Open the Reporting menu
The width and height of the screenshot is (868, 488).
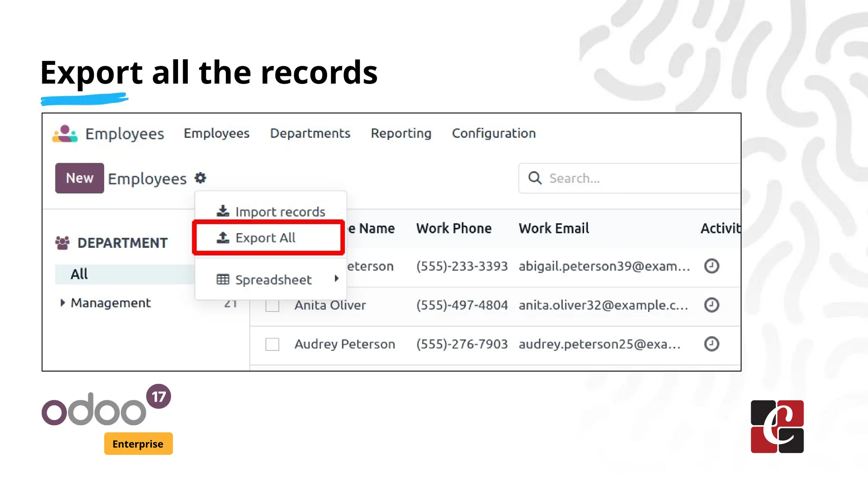pyautogui.click(x=401, y=133)
